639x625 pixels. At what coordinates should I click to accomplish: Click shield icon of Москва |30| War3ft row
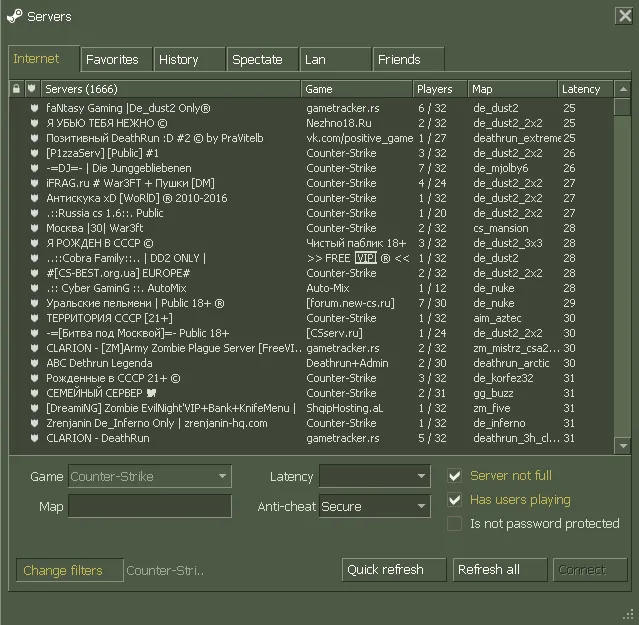point(34,228)
